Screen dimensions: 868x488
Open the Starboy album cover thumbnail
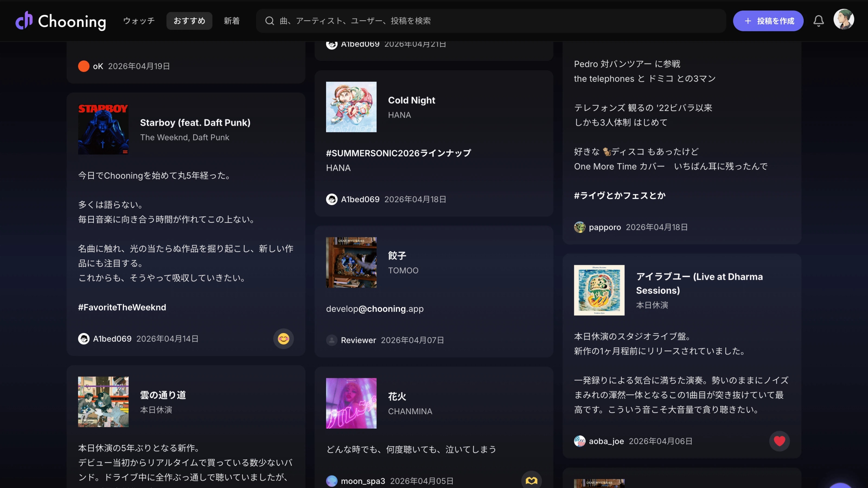pyautogui.click(x=103, y=129)
